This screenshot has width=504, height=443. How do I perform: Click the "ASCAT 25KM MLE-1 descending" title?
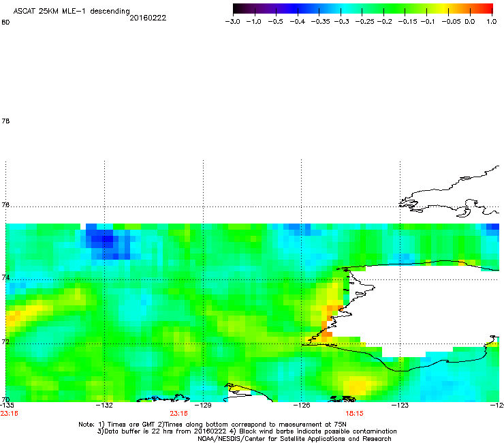(72, 11)
